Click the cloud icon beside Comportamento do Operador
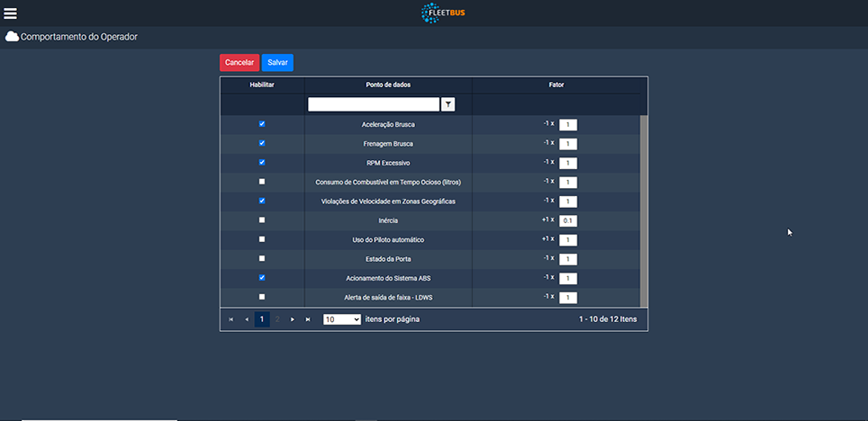This screenshot has height=421, width=868. [12, 37]
